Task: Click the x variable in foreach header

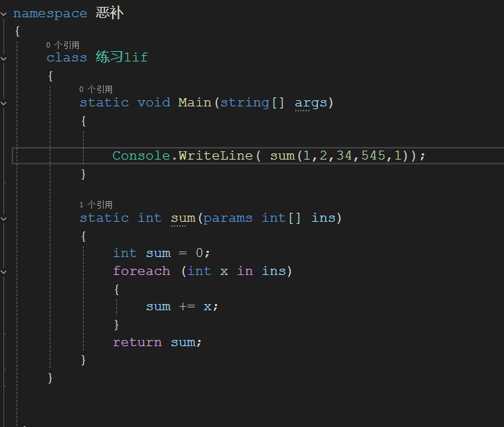Action: 224,272
